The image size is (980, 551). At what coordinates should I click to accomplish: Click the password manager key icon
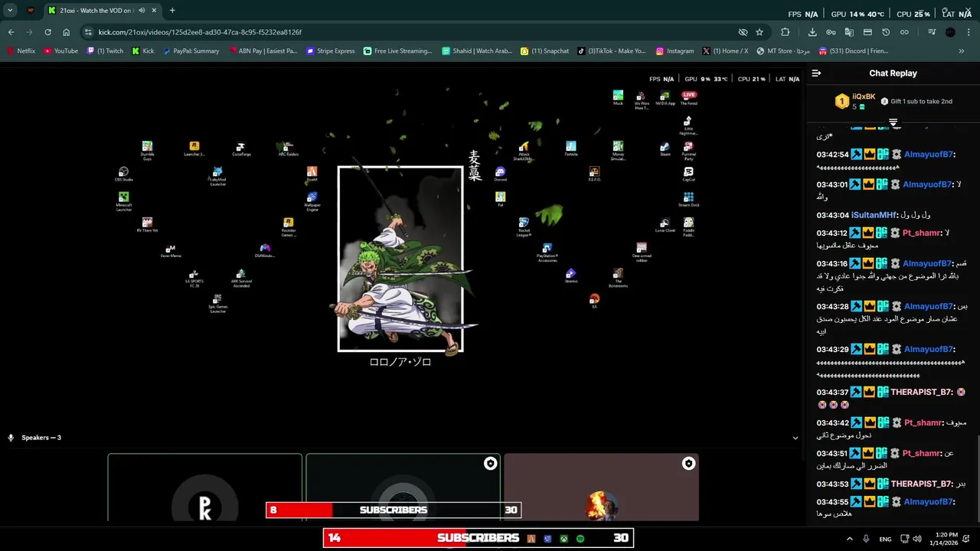(x=831, y=32)
